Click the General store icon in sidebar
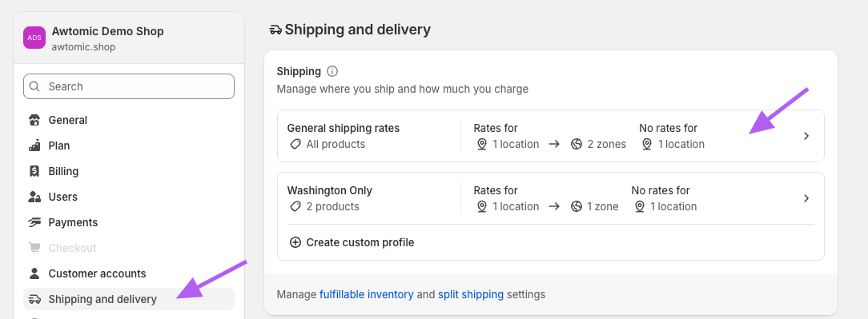 click(35, 120)
